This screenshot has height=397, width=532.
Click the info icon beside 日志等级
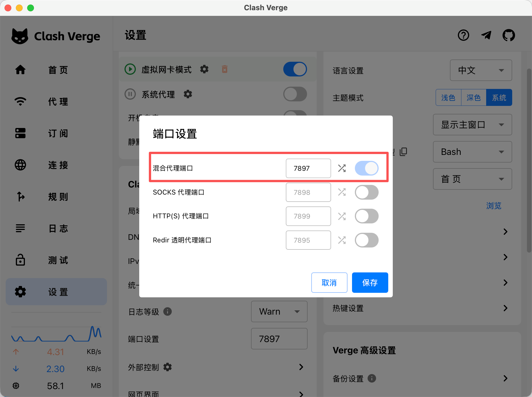pos(168,311)
